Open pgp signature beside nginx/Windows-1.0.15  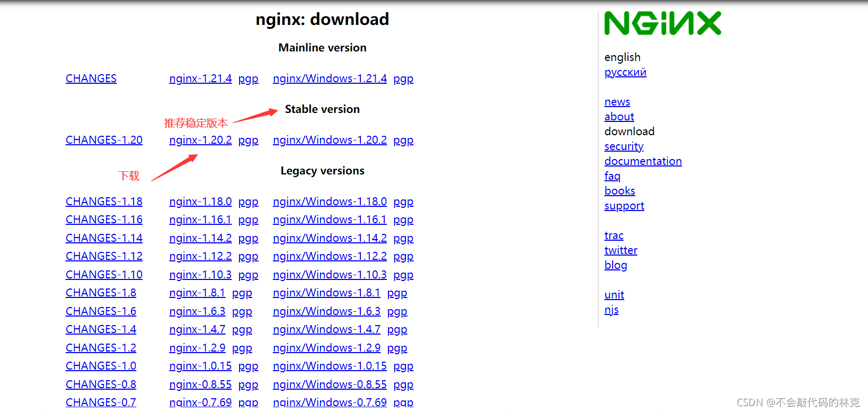coord(403,366)
